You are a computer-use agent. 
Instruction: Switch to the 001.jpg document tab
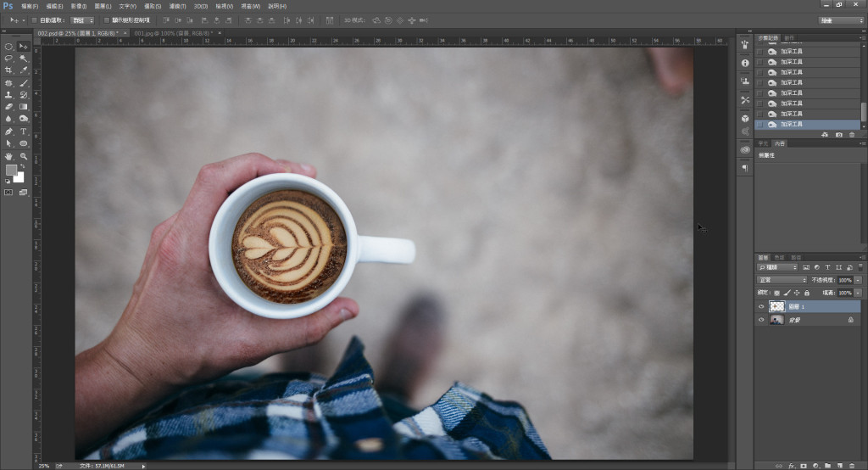[x=172, y=32]
